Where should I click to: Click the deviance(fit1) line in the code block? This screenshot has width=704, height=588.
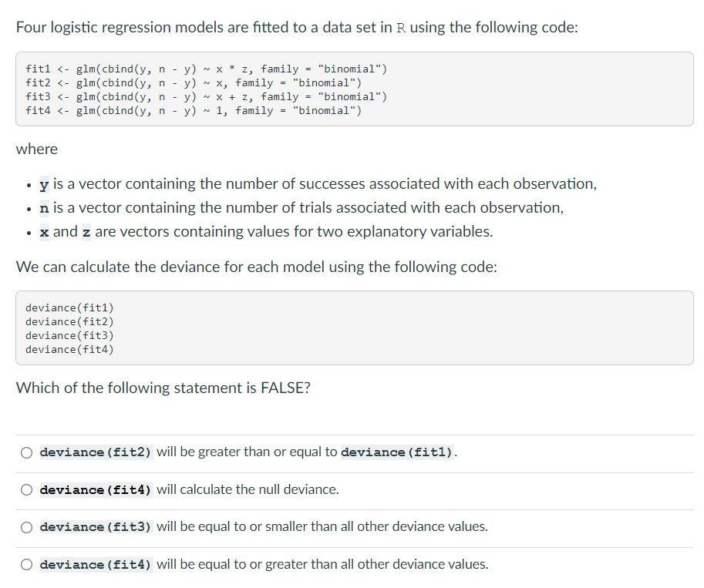click(x=69, y=308)
